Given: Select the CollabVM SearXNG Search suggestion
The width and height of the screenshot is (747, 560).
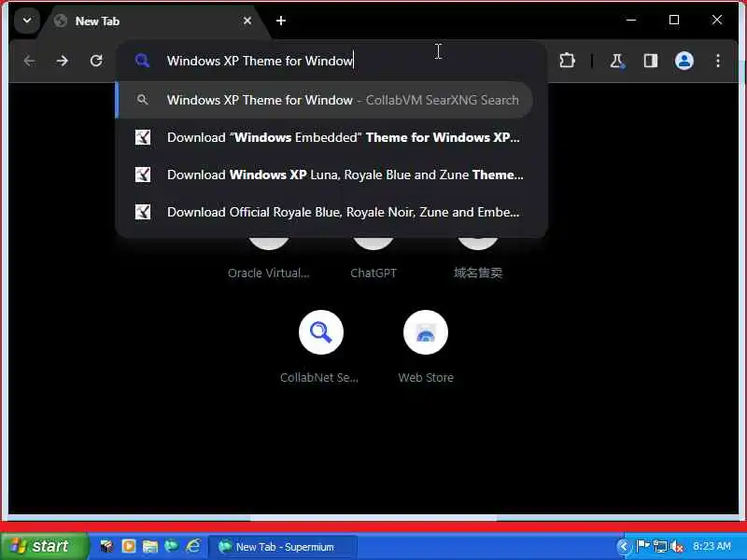Looking at the screenshot, I should pos(324,100).
